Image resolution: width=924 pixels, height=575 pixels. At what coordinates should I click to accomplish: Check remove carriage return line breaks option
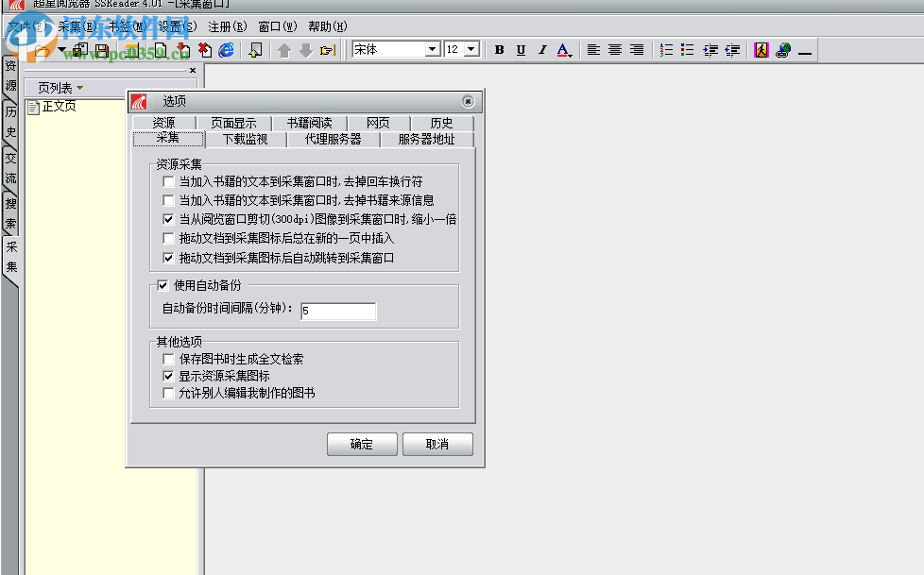168,181
